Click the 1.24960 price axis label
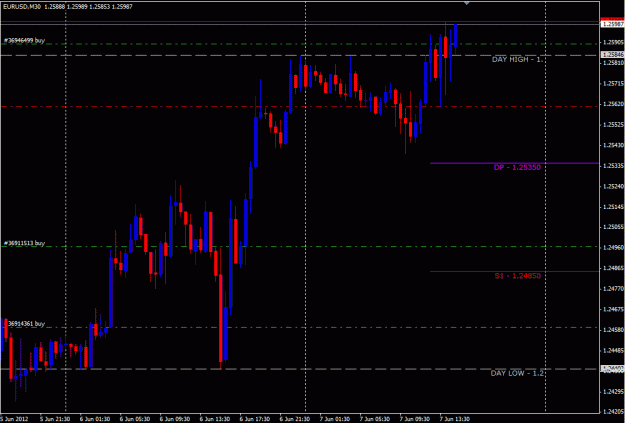 tap(613, 248)
